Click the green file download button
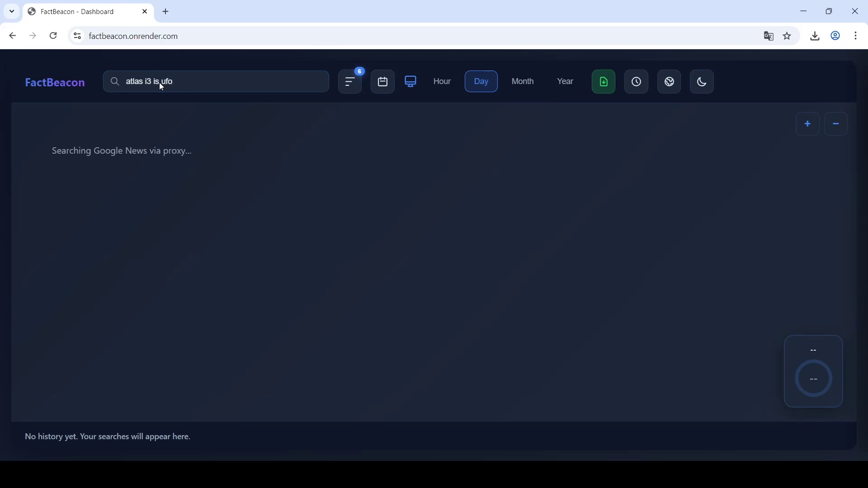Viewport: 868px width, 488px height. pyautogui.click(x=604, y=82)
